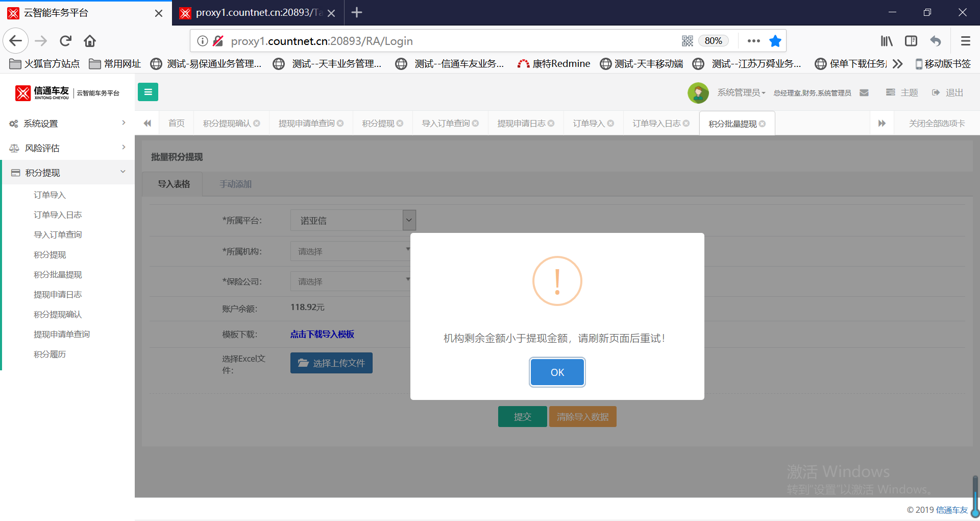Switch to the 手动添加 tab
The height and width of the screenshot is (521, 980).
click(x=235, y=184)
